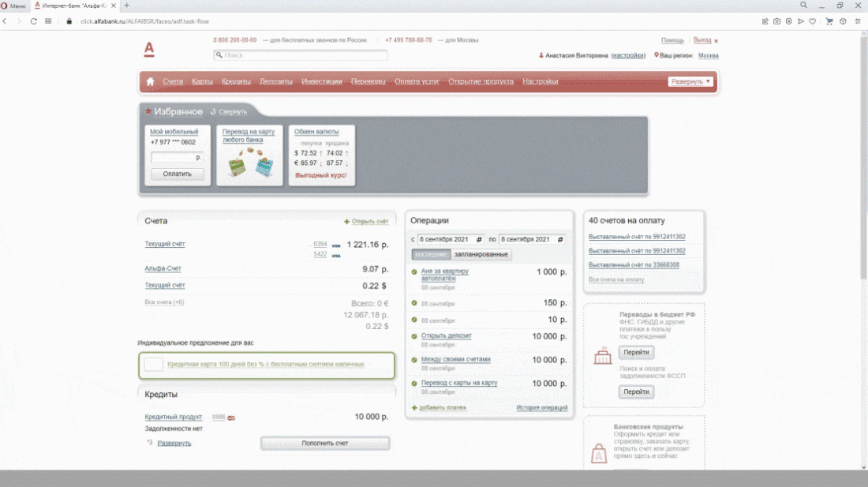
Task: Click the card transfer illustration
Action: click(249, 164)
